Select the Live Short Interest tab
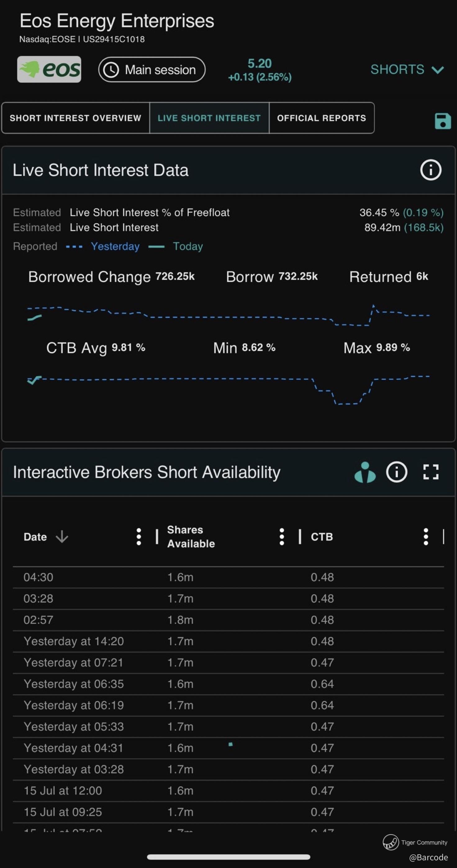The height and width of the screenshot is (868, 457). pyautogui.click(x=209, y=118)
